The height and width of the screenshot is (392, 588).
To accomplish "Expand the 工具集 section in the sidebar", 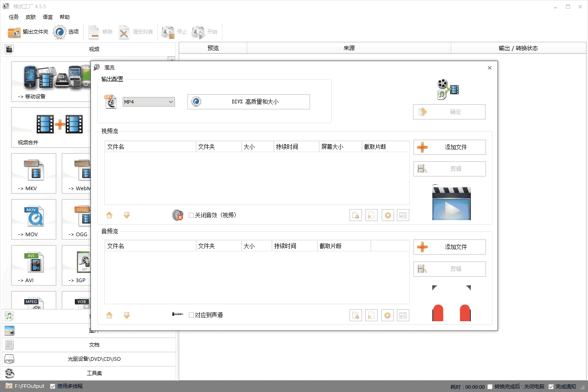I will [x=94, y=373].
